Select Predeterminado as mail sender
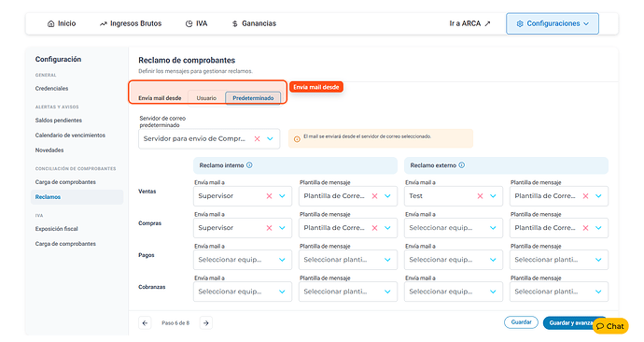The image size is (644, 342). (x=253, y=98)
